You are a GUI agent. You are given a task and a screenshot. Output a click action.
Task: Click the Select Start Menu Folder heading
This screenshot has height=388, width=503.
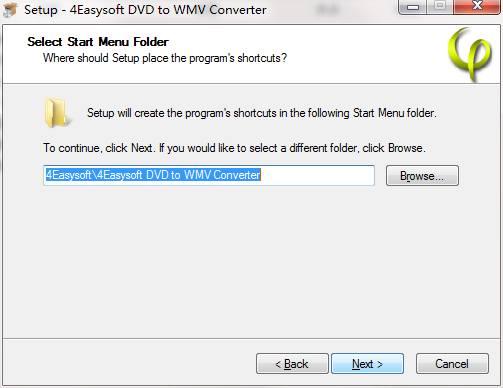click(x=98, y=42)
